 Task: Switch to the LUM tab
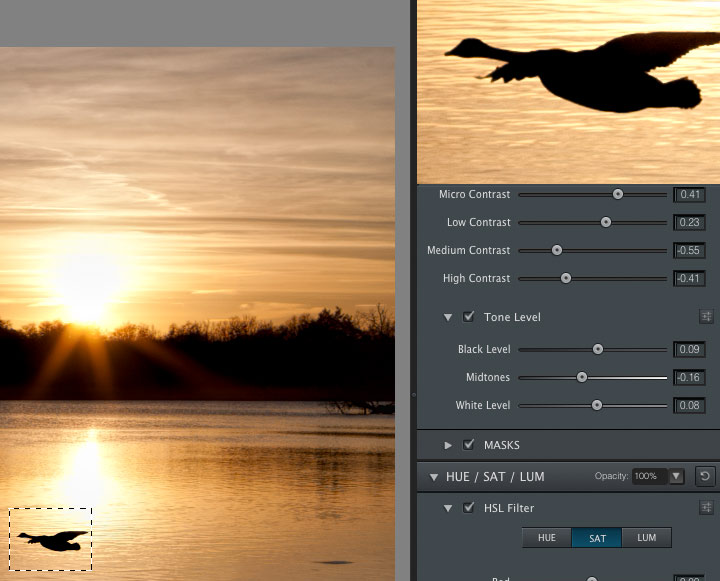click(647, 537)
